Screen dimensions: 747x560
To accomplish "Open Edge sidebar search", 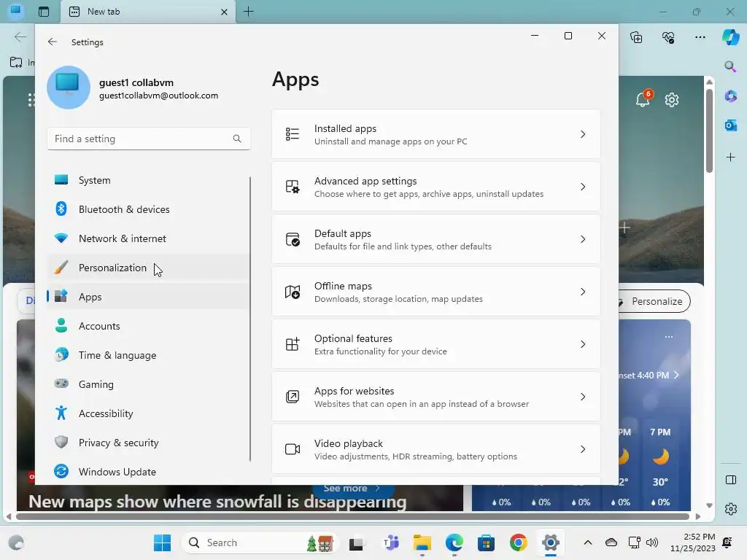I will pos(730,66).
